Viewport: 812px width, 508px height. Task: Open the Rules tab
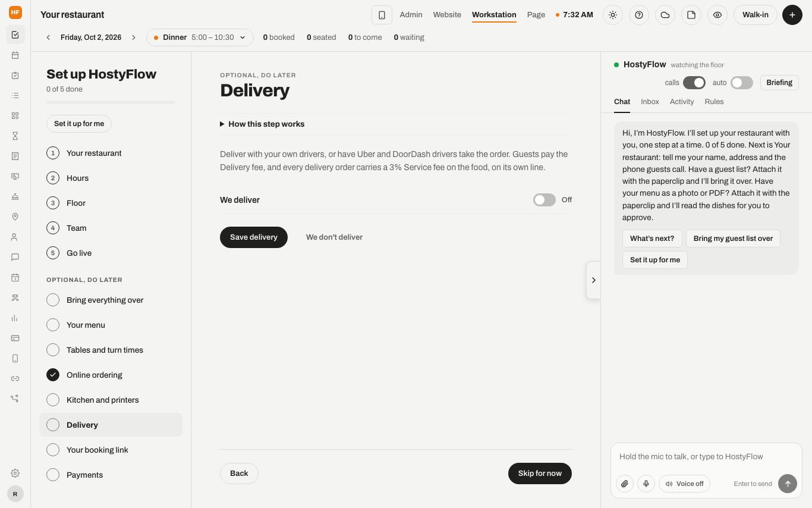point(714,102)
